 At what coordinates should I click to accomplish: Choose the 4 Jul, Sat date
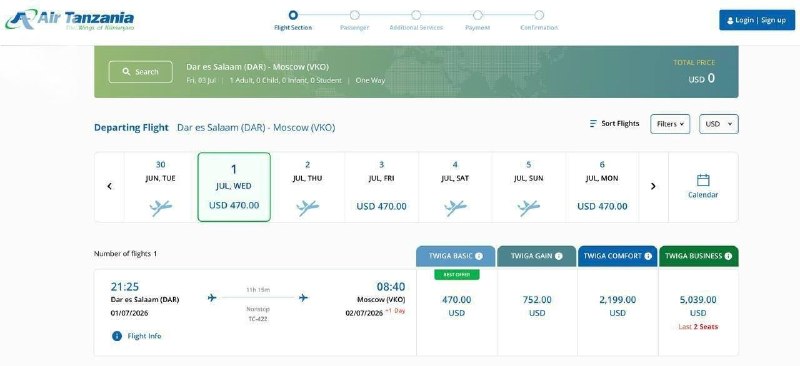pyautogui.click(x=455, y=187)
